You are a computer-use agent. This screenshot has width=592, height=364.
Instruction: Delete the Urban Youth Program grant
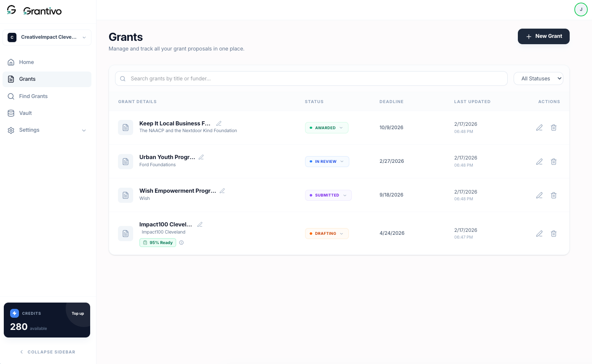554,162
